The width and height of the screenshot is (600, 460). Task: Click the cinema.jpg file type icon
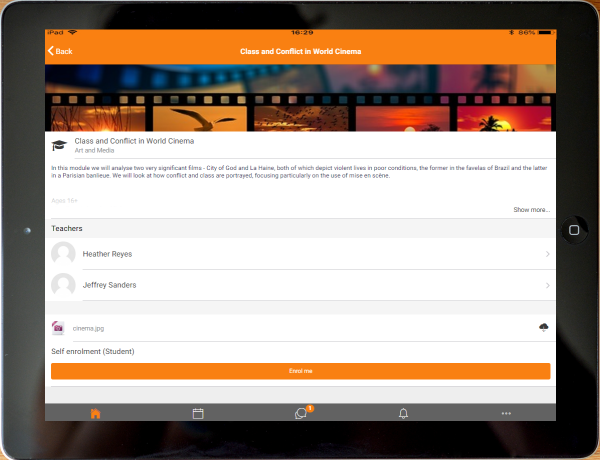58,327
